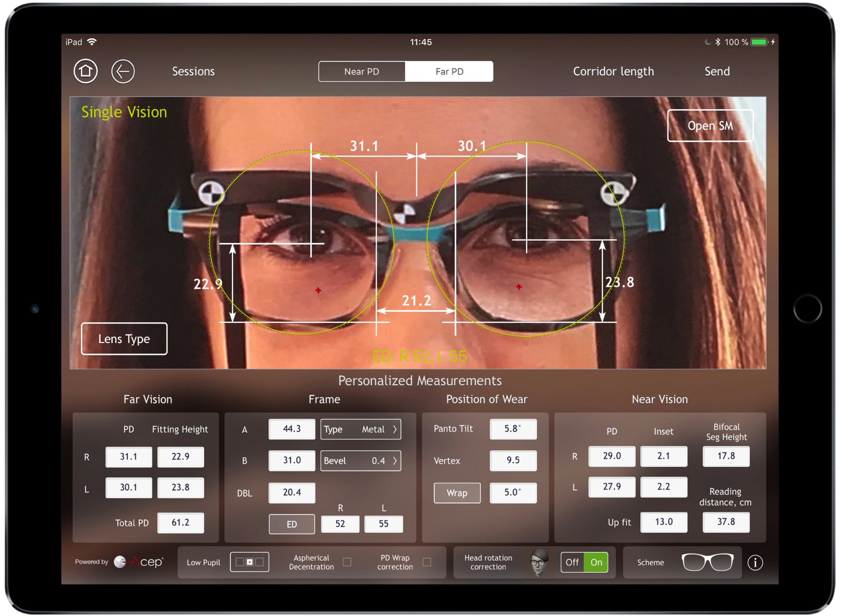The width and height of the screenshot is (841, 616).
Task: Click the Open SM button
Action: click(710, 126)
